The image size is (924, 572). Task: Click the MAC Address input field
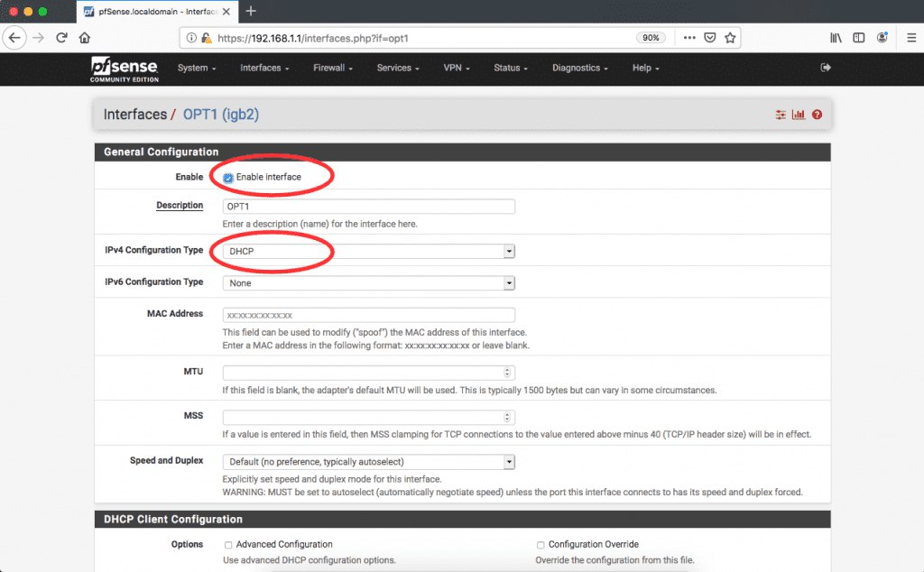click(369, 315)
